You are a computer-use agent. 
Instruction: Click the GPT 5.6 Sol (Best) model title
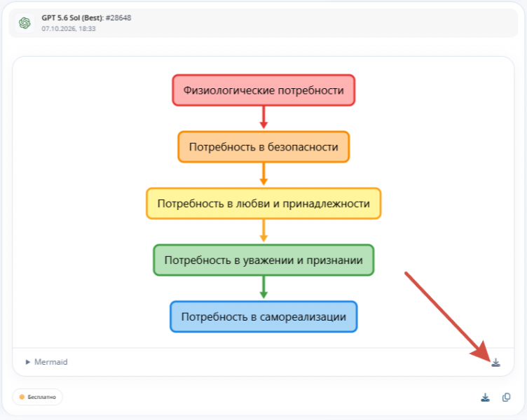point(72,17)
